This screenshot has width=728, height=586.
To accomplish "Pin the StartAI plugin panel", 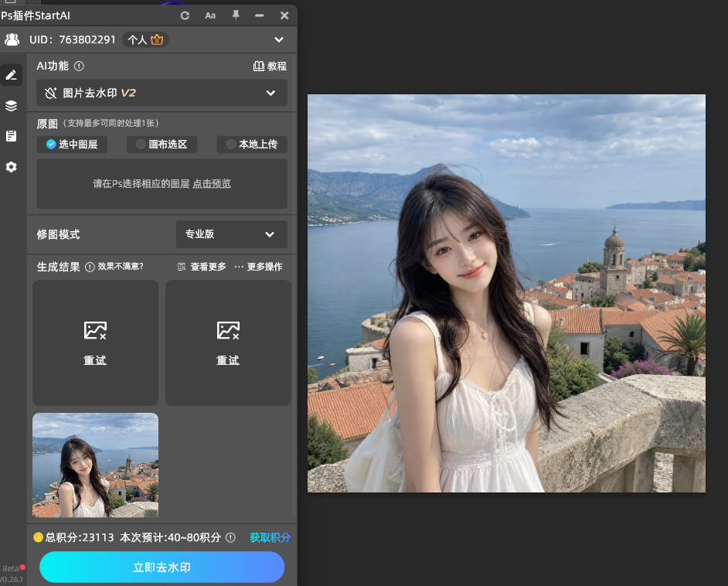I will coord(236,15).
